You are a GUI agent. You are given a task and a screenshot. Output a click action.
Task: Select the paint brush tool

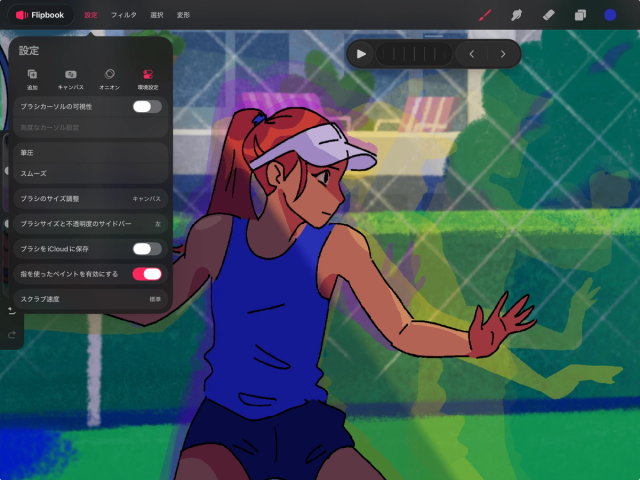(x=485, y=15)
